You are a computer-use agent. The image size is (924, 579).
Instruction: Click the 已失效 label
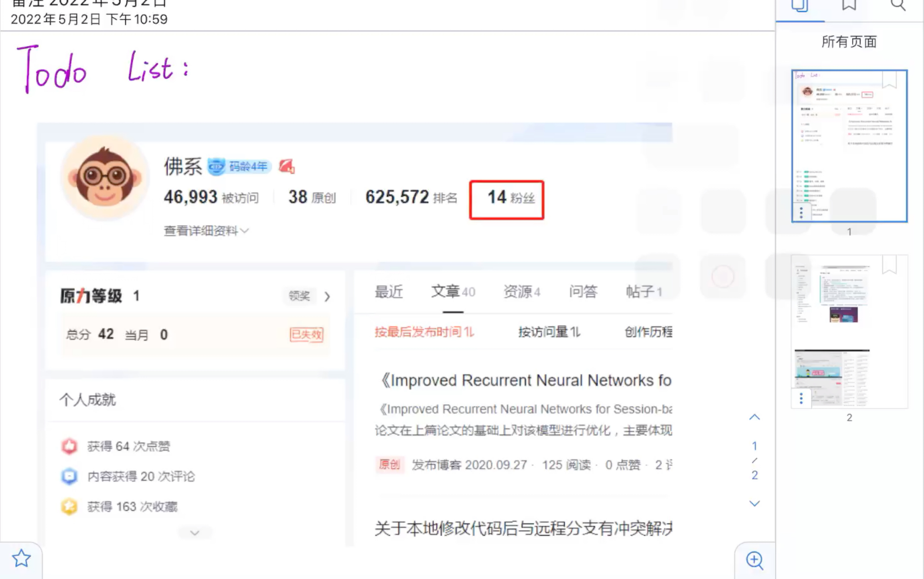pyautogui.click(x=306, y=334)
